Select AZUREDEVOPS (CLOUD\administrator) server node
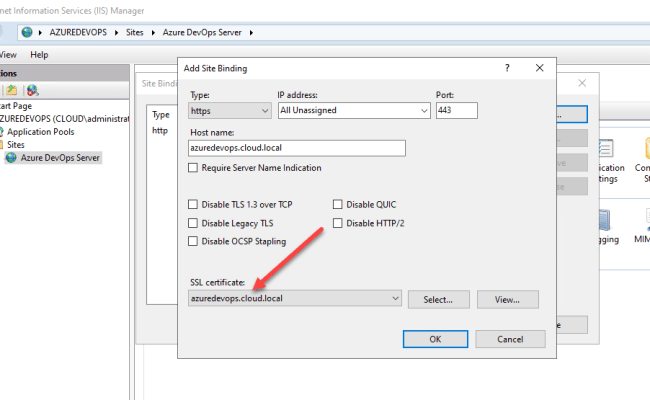 (x=64, y=119)
